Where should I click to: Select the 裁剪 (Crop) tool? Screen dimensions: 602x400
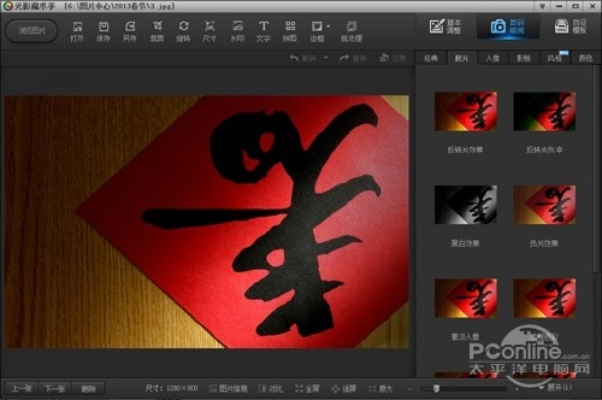(x=157, y=30)
